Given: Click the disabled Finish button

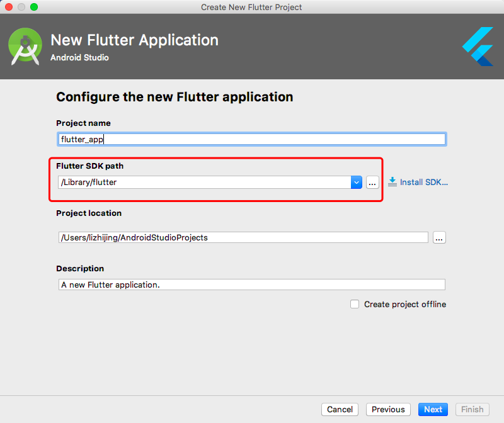Looking at the screenshot, I should tap(472, 410).
